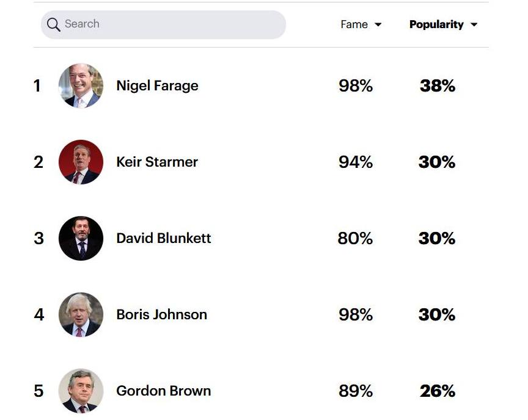
Task: Click the magnifying glass search icon
Action: click(x=54, y=24)
